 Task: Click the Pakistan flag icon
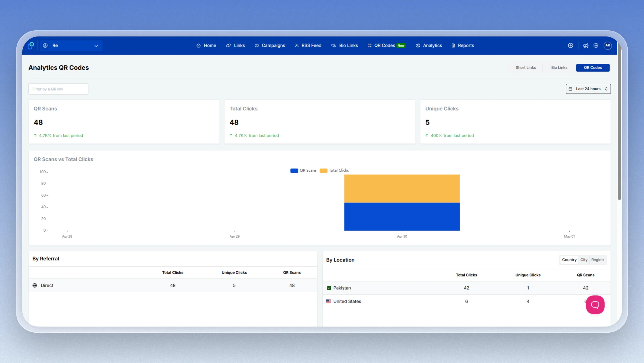(329, 288)
